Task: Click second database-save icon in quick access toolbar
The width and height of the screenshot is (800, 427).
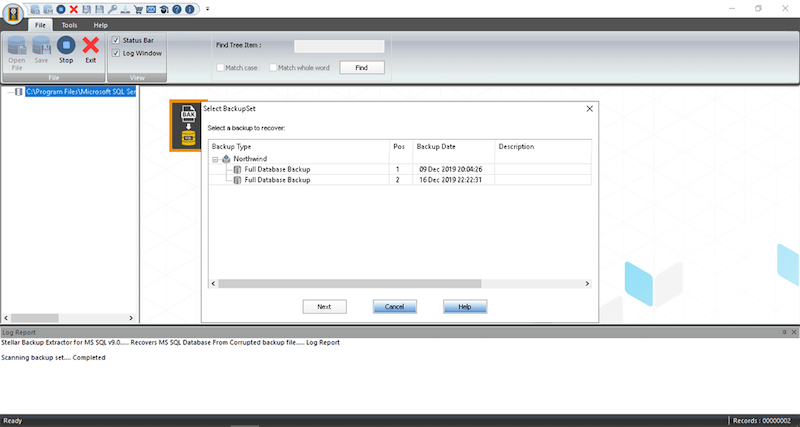Action: (x=48, y=9)
